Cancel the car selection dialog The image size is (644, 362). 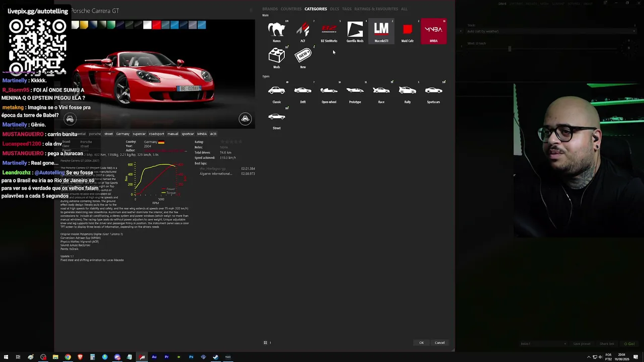[x=440, y=343]
